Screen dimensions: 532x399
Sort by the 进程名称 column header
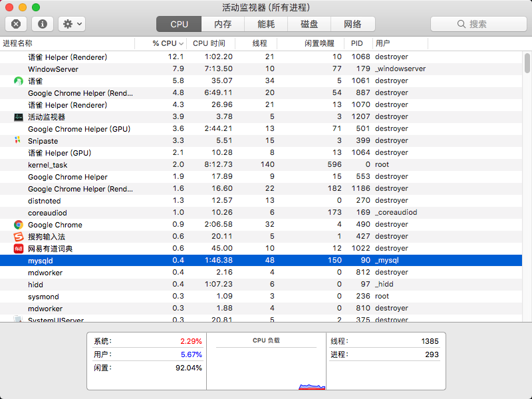(x=67, y=43)
